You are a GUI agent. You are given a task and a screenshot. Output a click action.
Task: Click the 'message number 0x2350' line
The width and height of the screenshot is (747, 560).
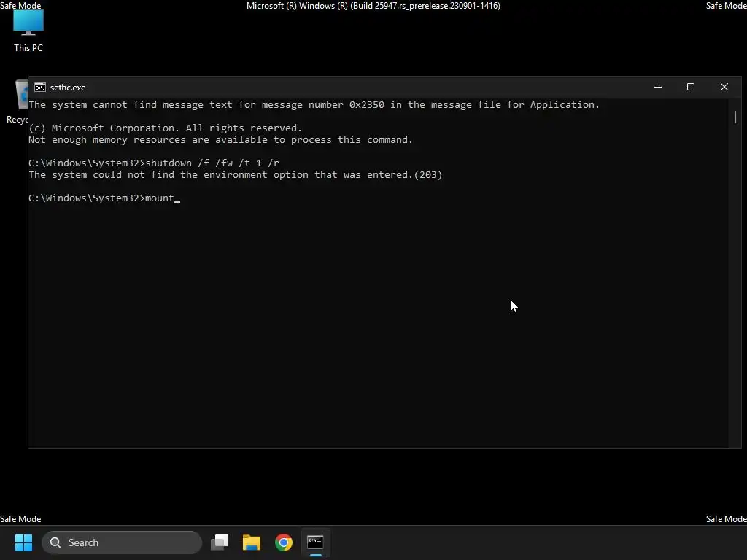coord(314,105)
